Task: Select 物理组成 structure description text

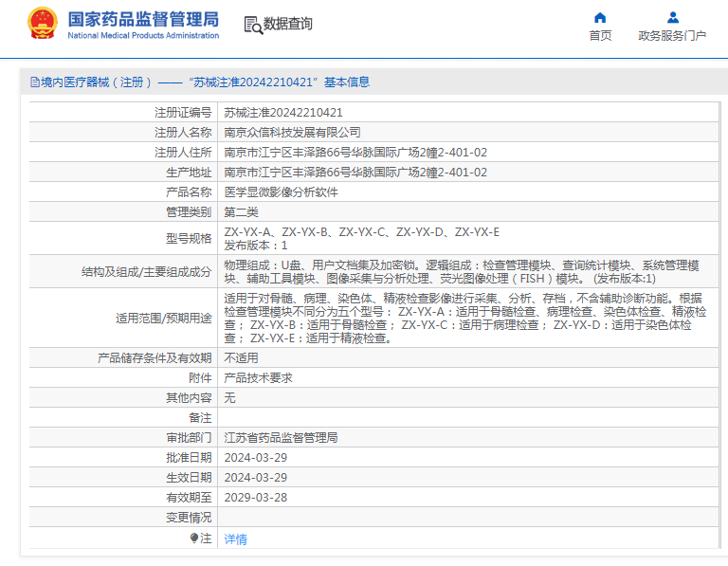Action: point(462,272)
